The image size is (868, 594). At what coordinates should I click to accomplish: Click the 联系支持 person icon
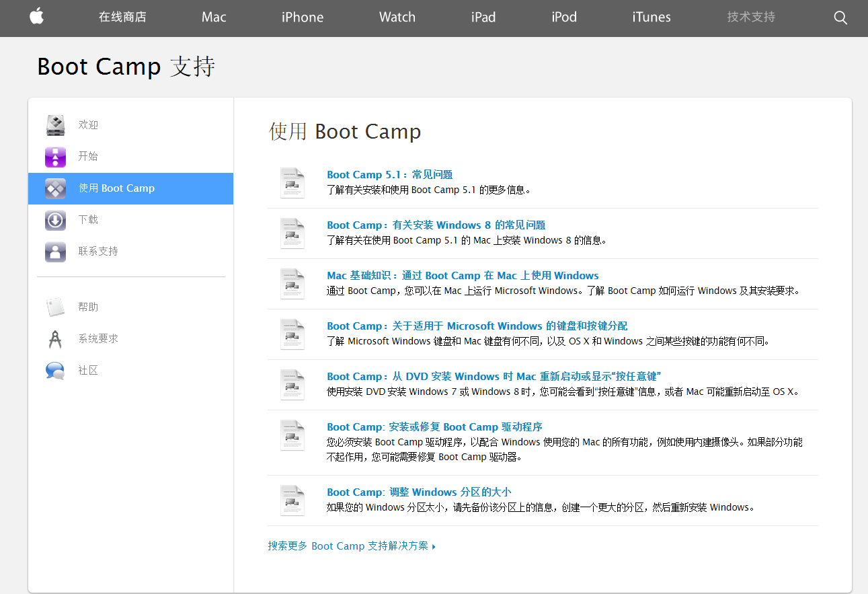pyautogui.click(x=55, y=252)
